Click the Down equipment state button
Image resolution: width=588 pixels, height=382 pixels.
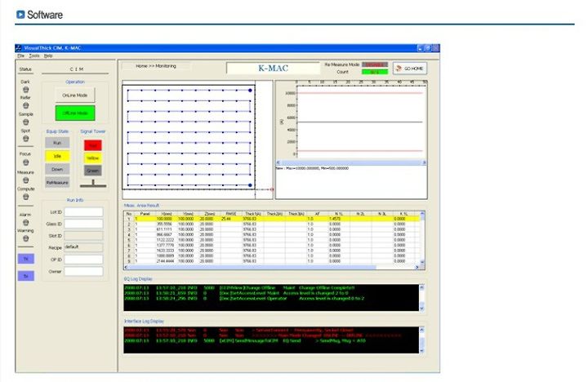[x=57, y=169]
